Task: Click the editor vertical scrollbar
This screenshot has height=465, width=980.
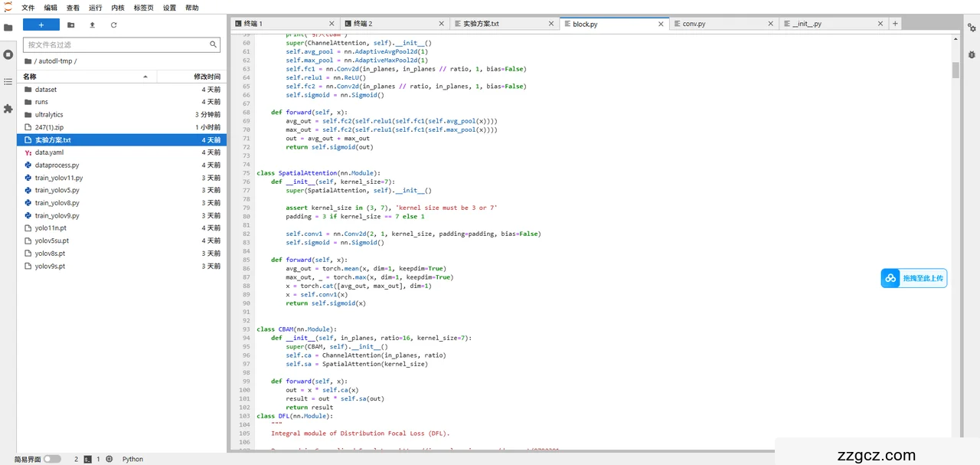Action: 955,70
